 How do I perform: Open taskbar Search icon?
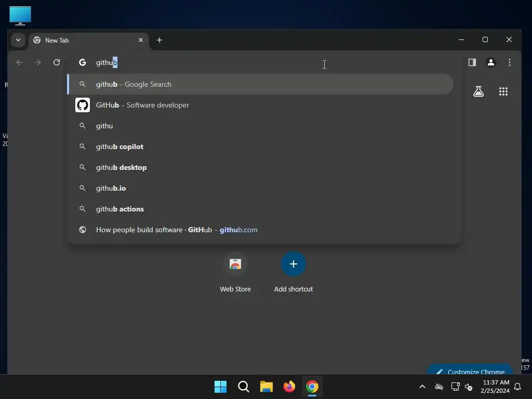pyautogui.click(x=243, y=387)
